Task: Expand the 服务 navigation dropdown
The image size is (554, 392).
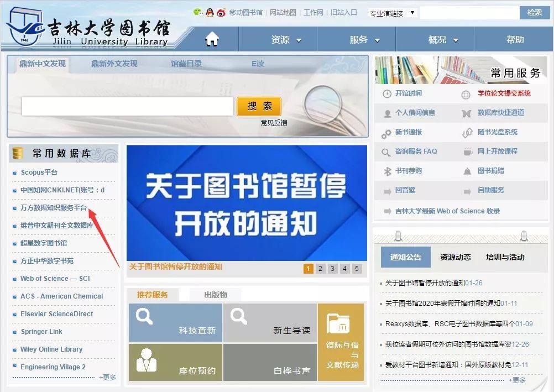Action: [x=365, y=40]
